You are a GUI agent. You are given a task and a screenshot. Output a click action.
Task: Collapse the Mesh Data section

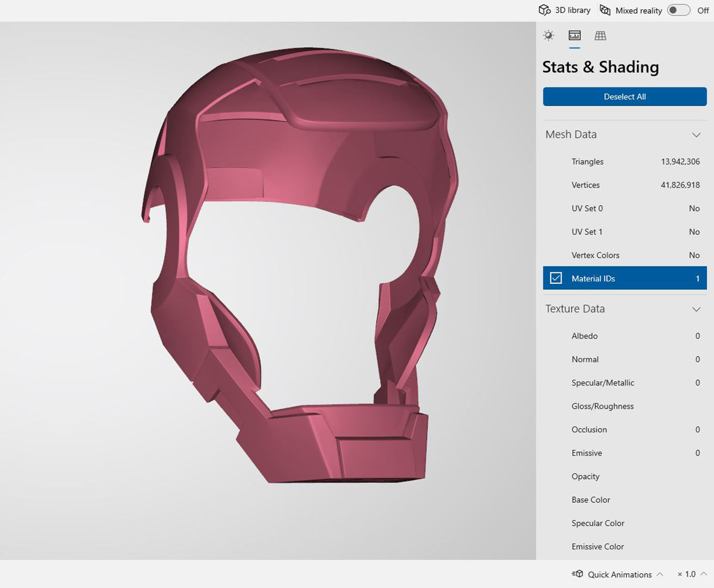coord(696,134)
